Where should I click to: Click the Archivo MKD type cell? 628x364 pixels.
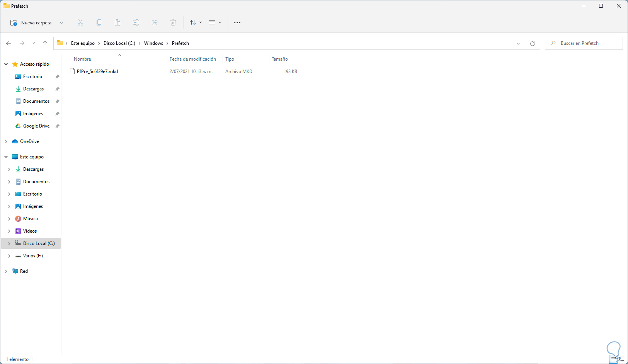pyautogui.click(x=239, y=71)
